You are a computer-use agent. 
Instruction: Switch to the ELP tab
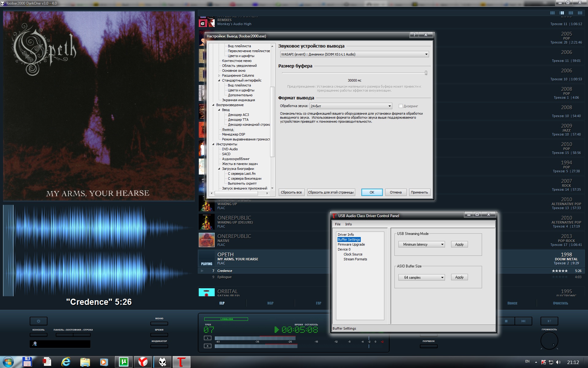tap(222, 303)
